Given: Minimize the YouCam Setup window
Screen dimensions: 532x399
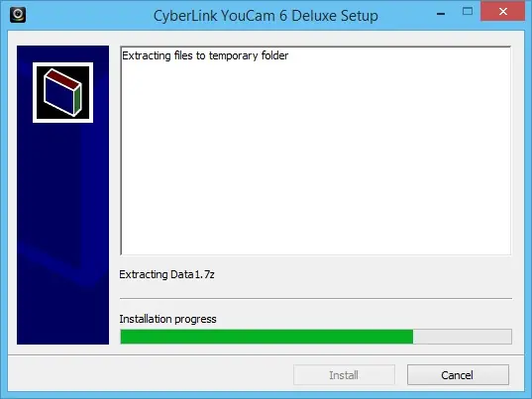Looking at the screenshot, I should pyautogui.click(x=441, y=14).
